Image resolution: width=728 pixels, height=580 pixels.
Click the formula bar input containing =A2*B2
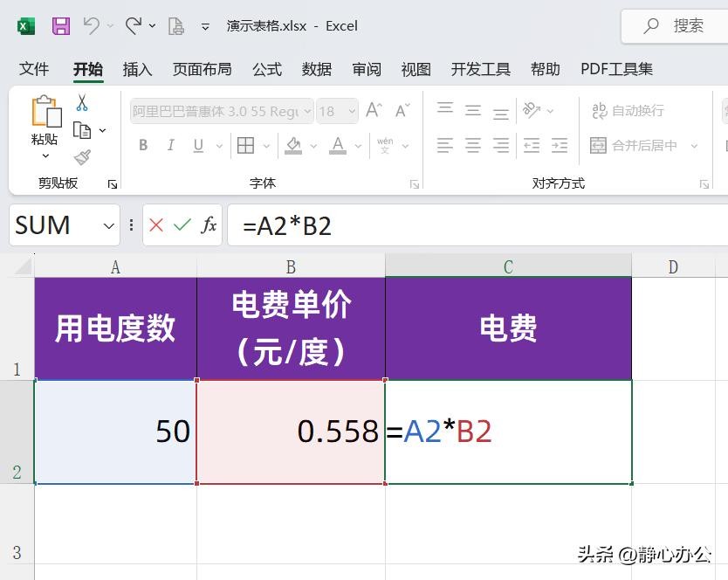(x=471, y=226)
